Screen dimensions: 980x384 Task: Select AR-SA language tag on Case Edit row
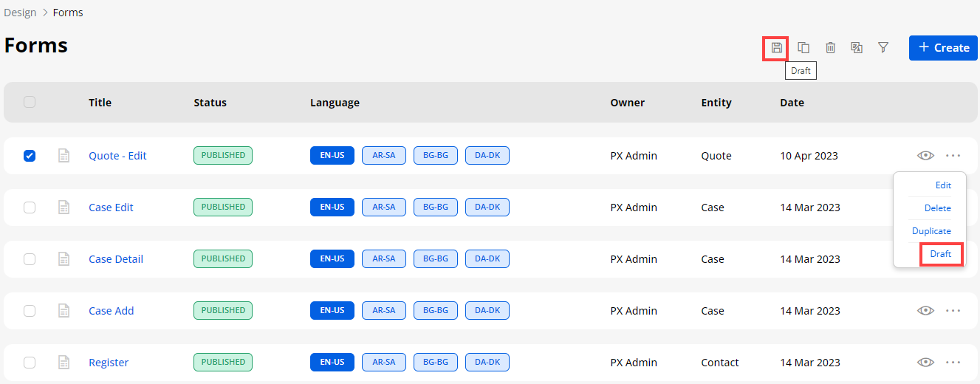[384, 208]
